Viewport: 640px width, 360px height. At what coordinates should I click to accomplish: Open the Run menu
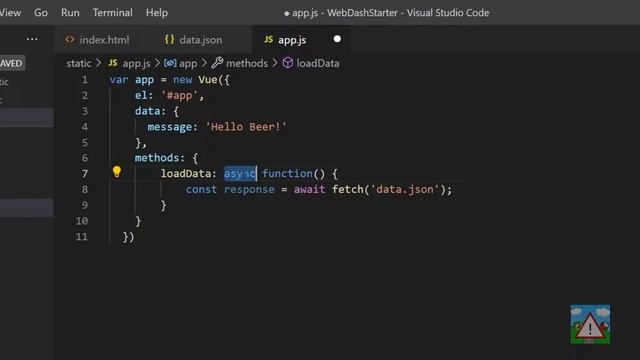pyautogui.click(x=70, y=13)
